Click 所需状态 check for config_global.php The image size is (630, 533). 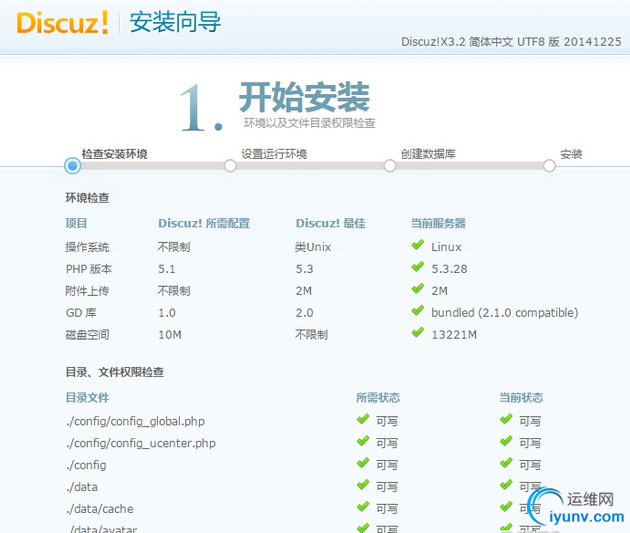(x=363, y=419)
